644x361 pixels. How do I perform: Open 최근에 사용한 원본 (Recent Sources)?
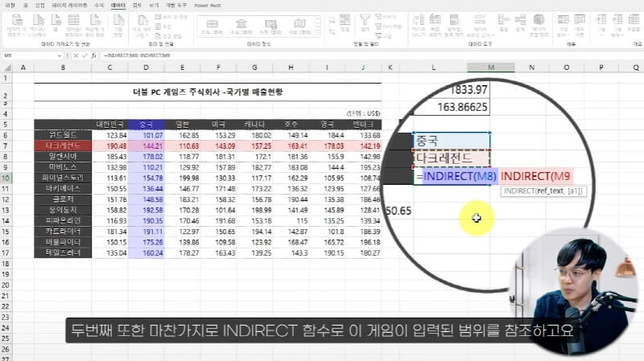coord(95,27)
